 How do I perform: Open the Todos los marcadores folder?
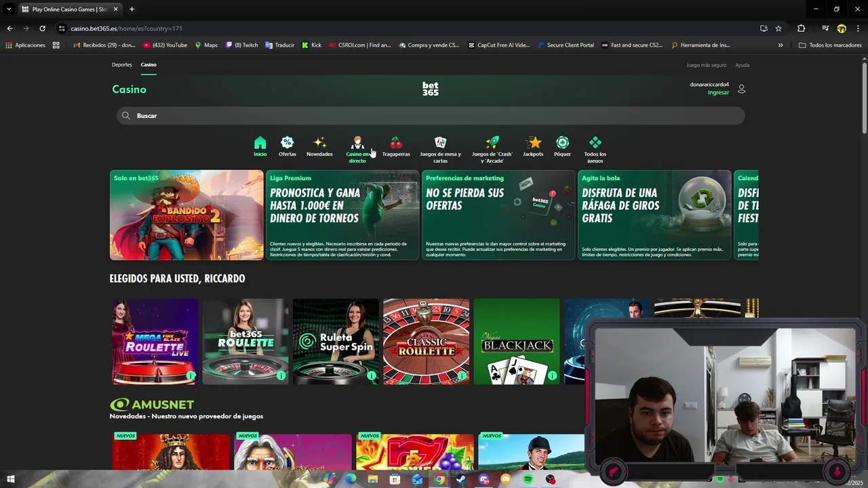pos(830,45)
